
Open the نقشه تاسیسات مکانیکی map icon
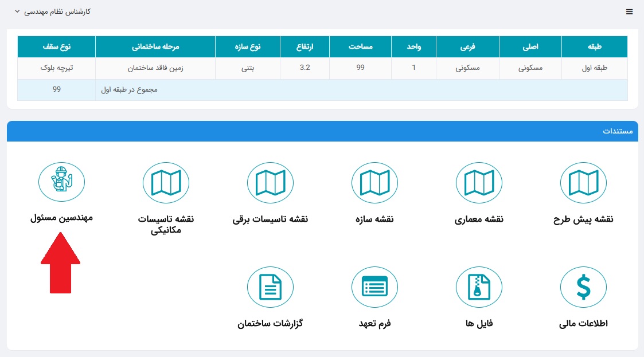pyautogui.click(x=166, y=182)
